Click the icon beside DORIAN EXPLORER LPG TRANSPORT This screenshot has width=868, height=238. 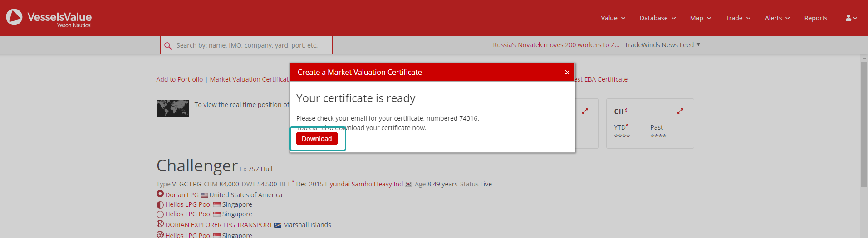coord(160,224)
